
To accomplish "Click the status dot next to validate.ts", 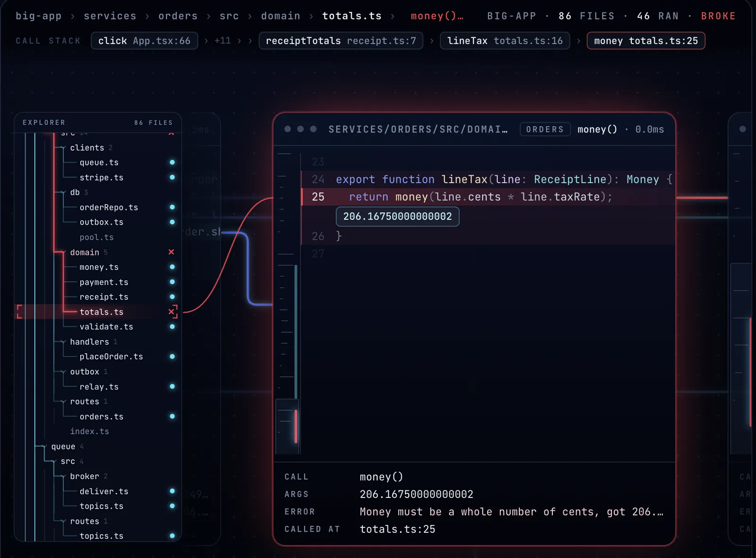I will tap(172, 326).
